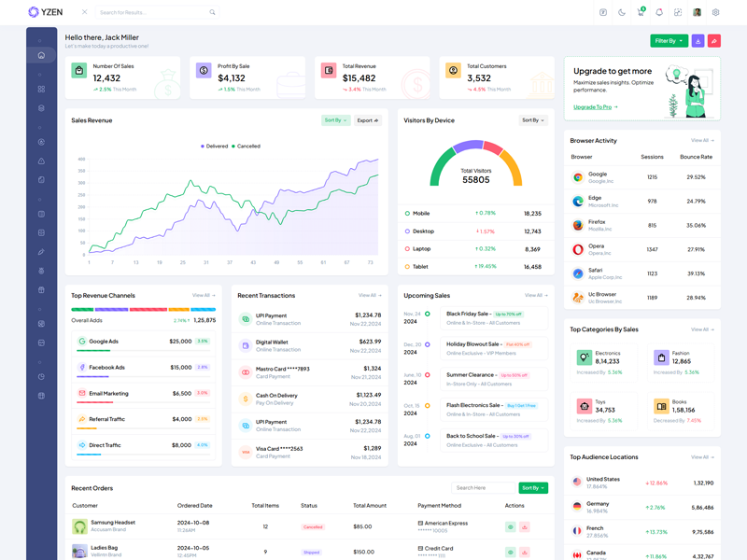Click the Search for Results input field
The height and width of the screenshot is (560, 747).
152,12
